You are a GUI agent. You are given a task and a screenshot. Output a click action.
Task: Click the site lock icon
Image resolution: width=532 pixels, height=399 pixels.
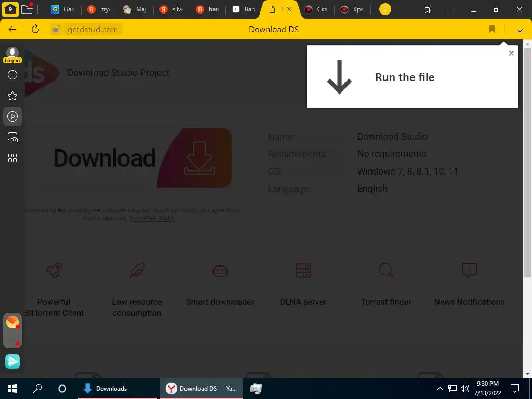[x=56, y=29]
